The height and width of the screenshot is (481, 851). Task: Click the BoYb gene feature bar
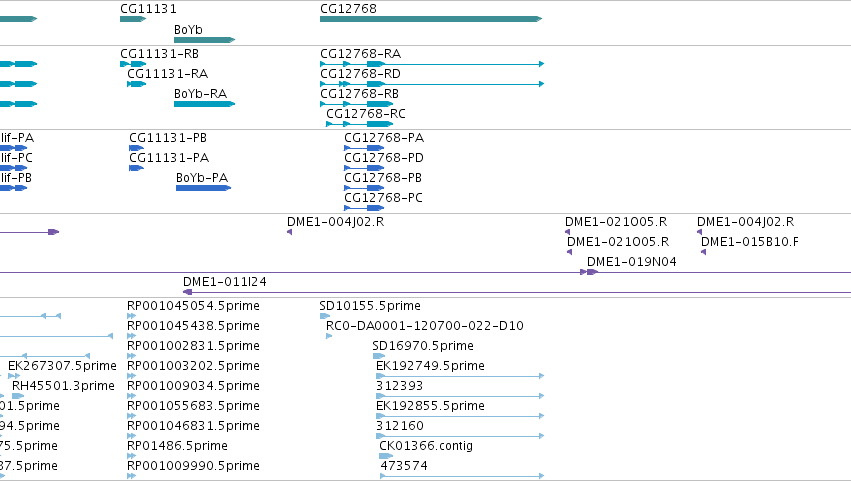[x=205, y=40]
